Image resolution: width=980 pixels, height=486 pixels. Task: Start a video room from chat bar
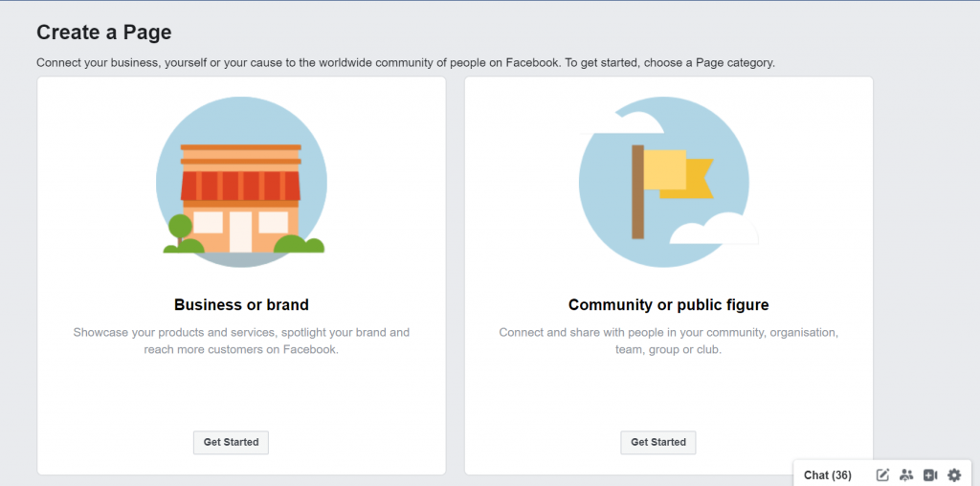click(930, 475)
